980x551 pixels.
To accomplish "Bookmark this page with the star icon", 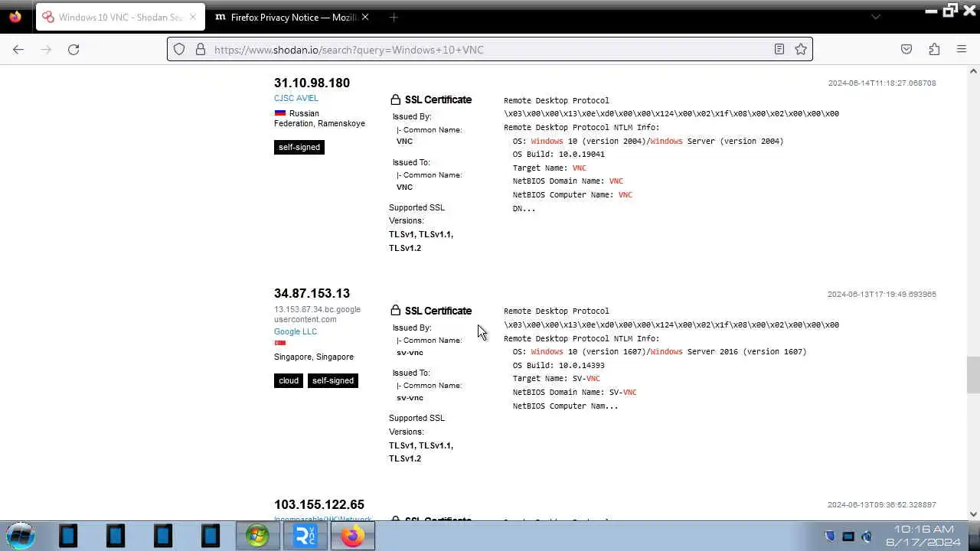I will (x=801, y=49).
